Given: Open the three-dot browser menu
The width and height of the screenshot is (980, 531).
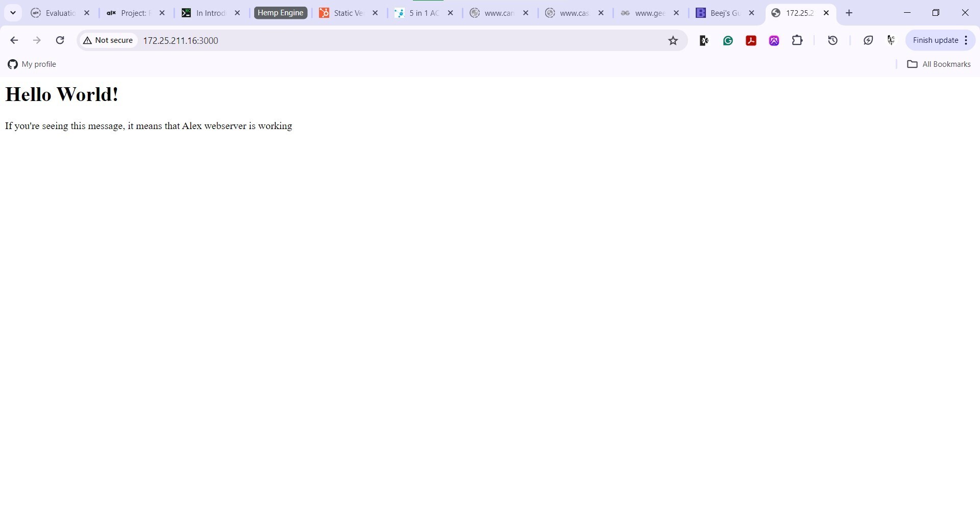Looking at the screenshot, I should pyautogui.click(x=966, y=40).
